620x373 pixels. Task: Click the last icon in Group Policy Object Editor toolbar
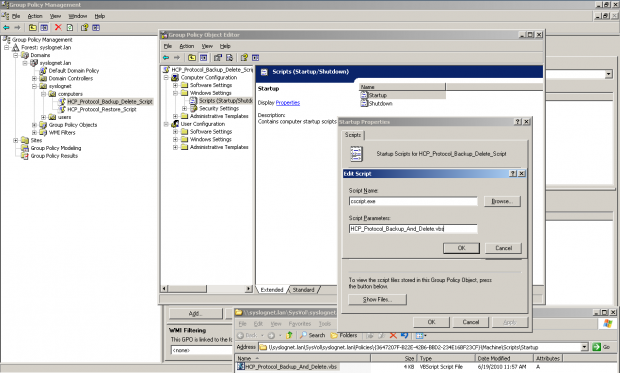pyautogui.click(x=255, y=58)
